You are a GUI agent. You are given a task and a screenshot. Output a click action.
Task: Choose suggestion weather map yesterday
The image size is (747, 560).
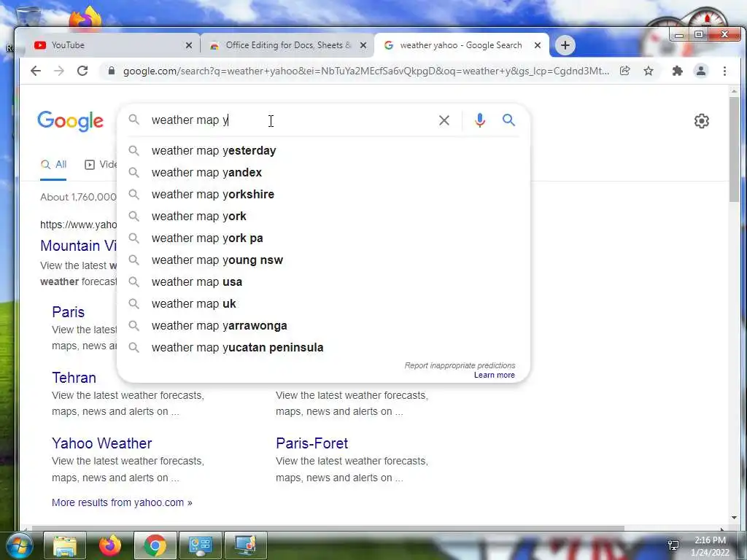point(323,150)
